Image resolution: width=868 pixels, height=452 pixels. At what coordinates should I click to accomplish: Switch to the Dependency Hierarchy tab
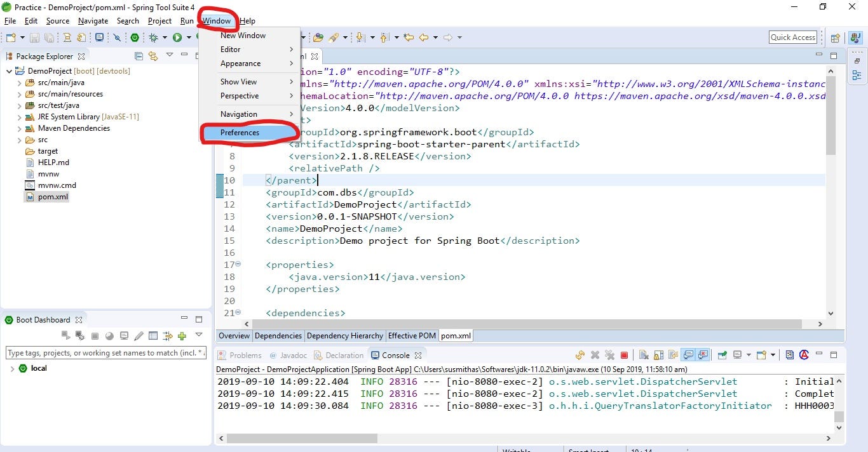pos(345,336)
